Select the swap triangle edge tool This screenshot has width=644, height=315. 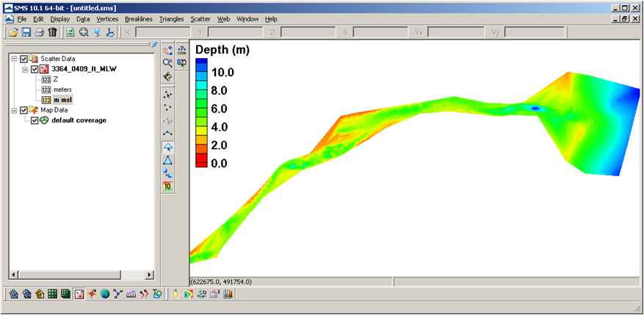coord(167,173)
